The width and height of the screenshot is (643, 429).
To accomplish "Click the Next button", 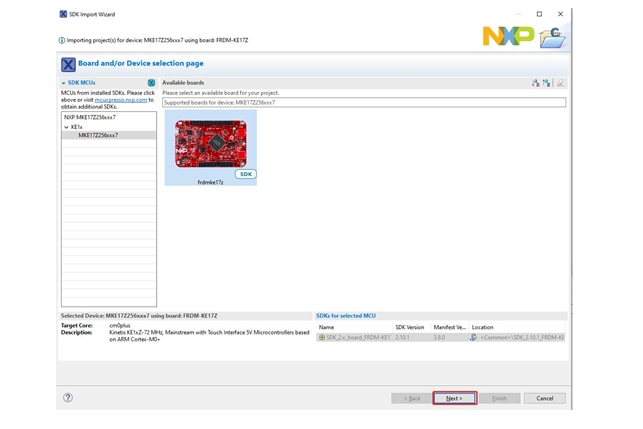I will pyautogui.click(x=454, y=398).
